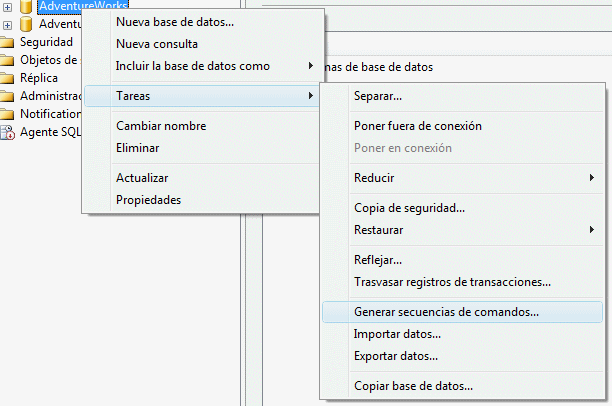Select Actualizar in context menu
Screen dimensions: 612x406
click(202, 178)
